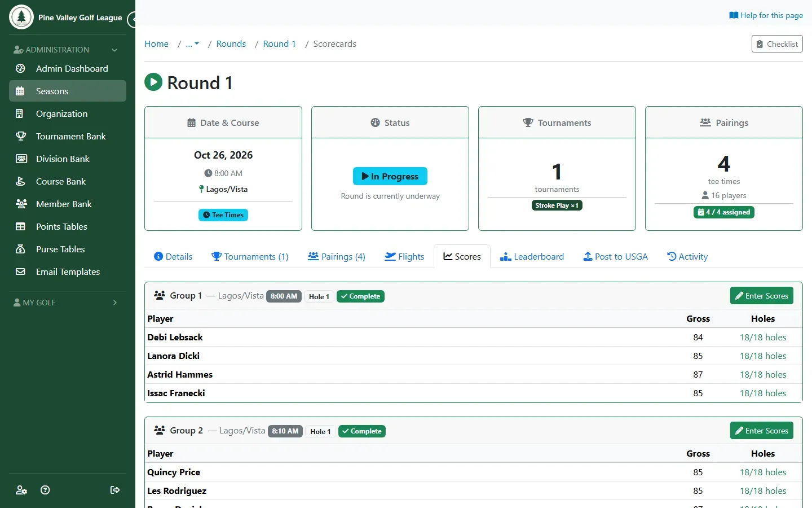The width and height of the screenshot is (812, 508).
Task: Click the logout icon in sidebar footer
Action: (115, 490)
